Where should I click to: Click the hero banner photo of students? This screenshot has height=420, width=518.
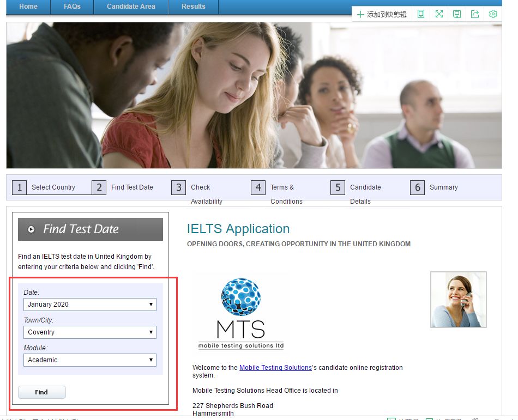click(x=254, y=95)
